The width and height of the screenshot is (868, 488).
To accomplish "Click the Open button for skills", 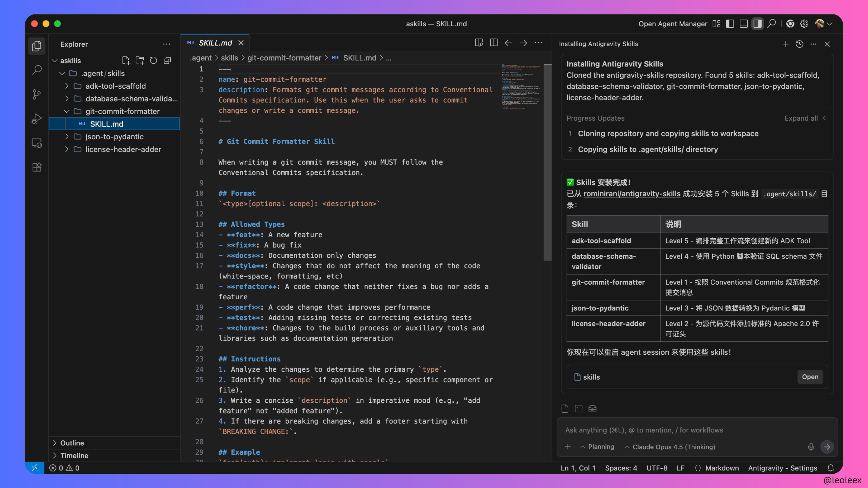I will pos(810,377).
